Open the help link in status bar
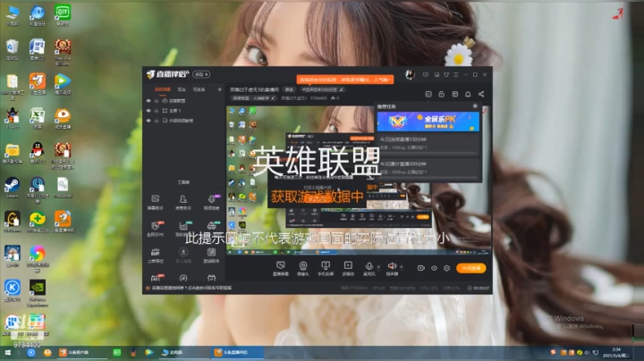Screen dimensions: 644x361 [191, 288]
